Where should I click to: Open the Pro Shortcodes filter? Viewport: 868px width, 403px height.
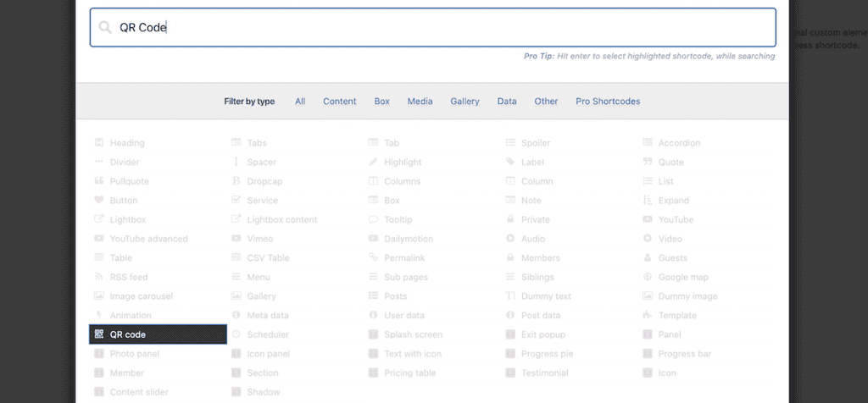coord(608,102)
